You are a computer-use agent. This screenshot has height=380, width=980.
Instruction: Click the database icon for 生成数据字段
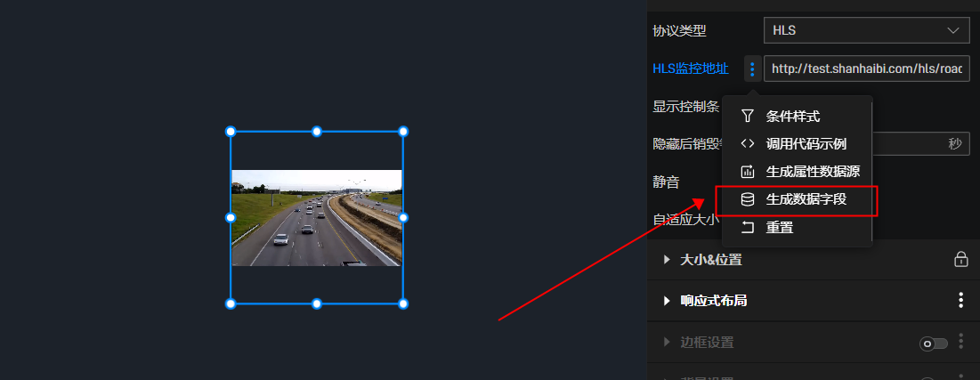[748, 199]
